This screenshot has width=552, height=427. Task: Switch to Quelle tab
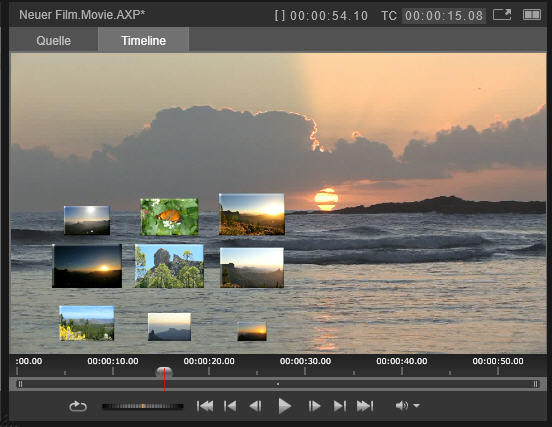[54, 40]
